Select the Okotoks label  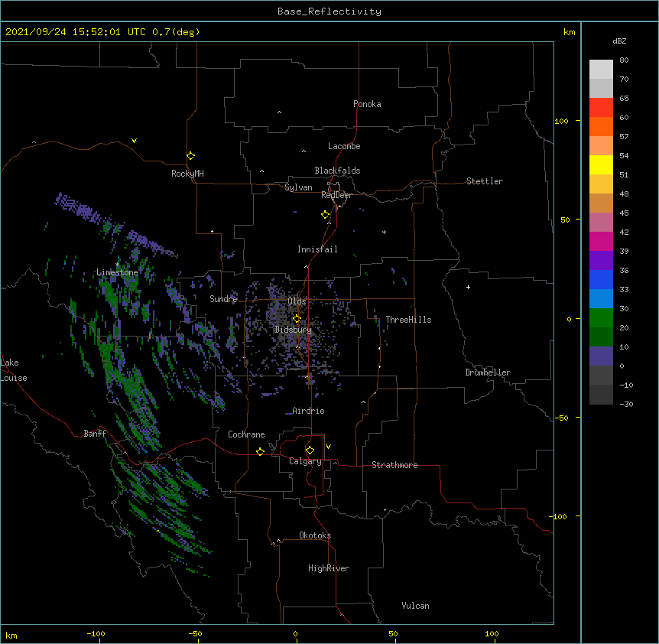click(x=315, y=535)
